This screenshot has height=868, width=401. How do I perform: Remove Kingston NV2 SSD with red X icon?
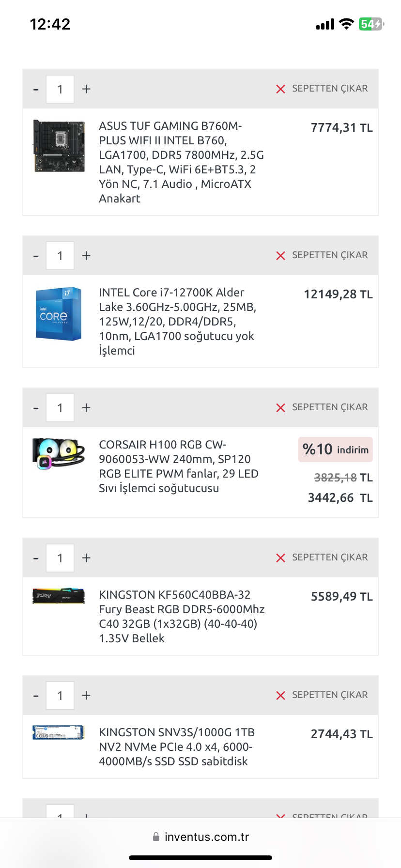click(x=280, y=696)
